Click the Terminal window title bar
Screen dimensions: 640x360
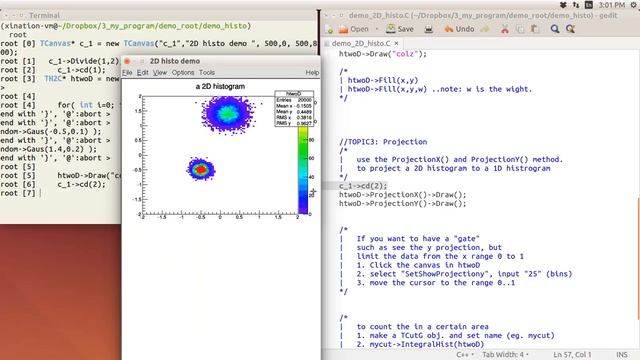[159, 16]
